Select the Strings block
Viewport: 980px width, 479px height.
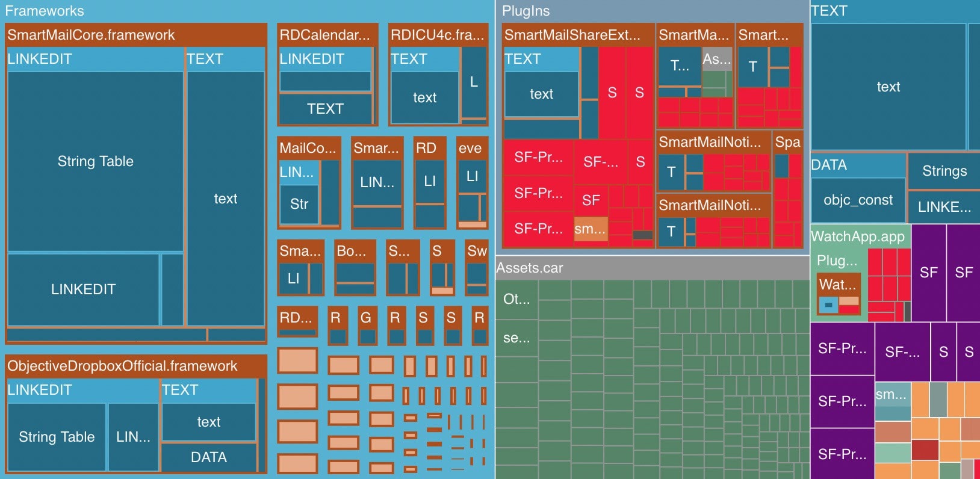point(944,171)
